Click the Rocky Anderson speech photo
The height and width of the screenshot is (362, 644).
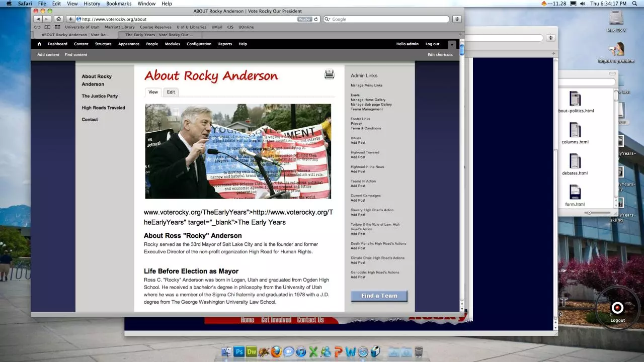(x=238, y=151)
